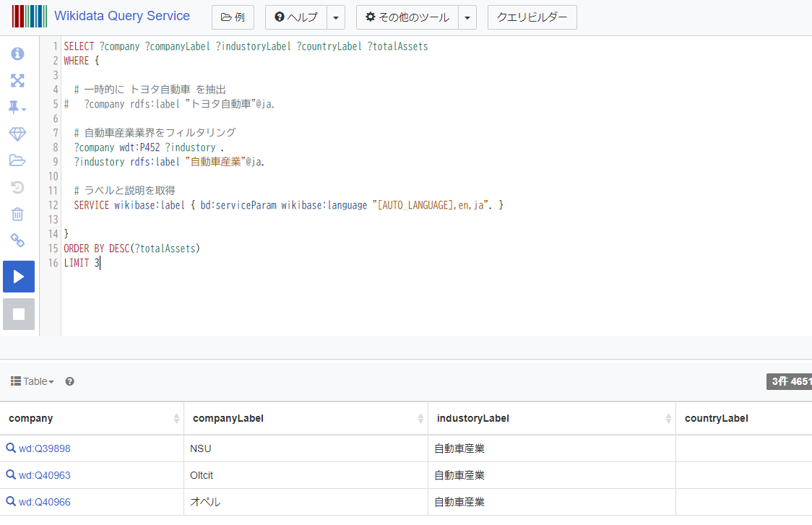Click the open folder icon in sidebar
The width and height of the screenshot is (812, 525).
pyautogui.click(x=17, y=160)
